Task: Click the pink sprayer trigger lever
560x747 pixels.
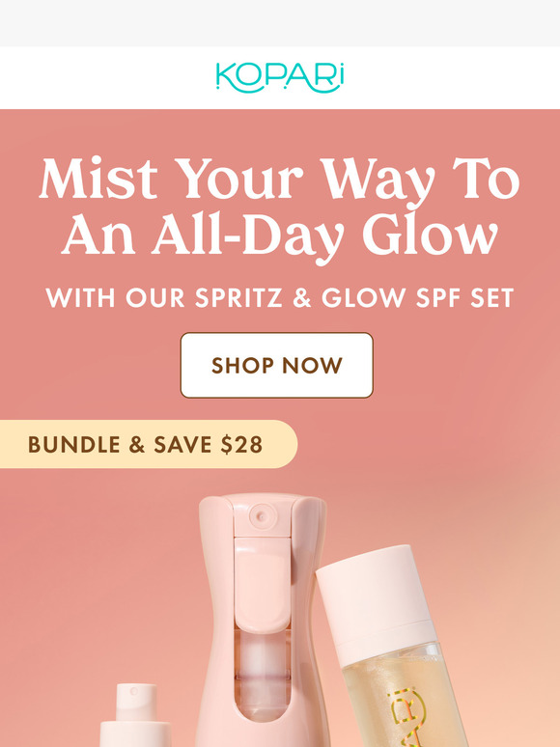Action: pos(262,584)
